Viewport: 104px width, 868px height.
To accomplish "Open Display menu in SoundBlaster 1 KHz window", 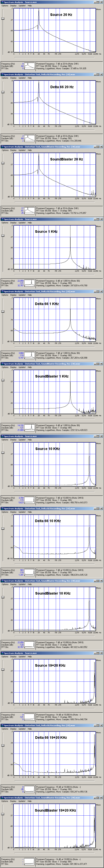I will click(14, 367).
